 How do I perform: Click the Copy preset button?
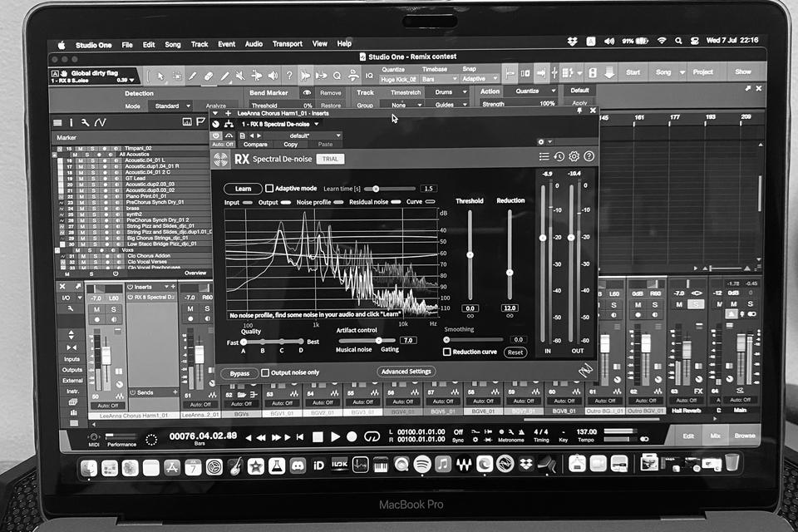click(x=291, y=145)
